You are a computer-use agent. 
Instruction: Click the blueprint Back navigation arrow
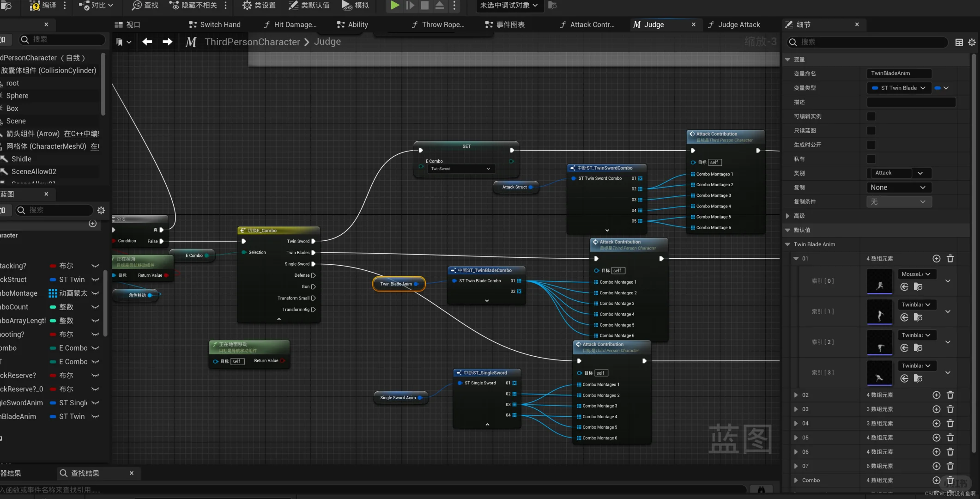(147, 42)
